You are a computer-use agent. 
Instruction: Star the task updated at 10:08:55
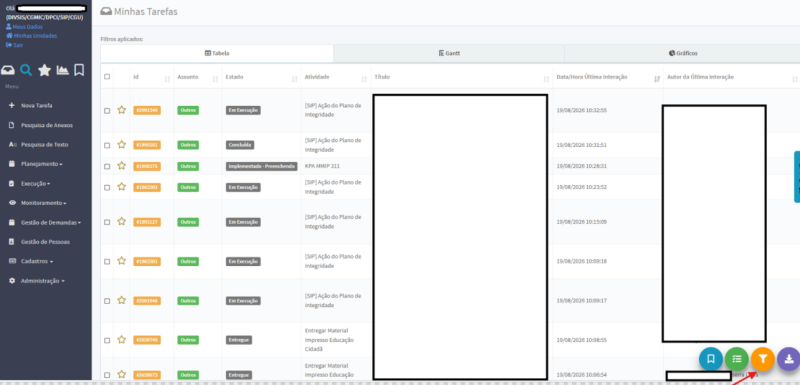(x=121, y=339)
